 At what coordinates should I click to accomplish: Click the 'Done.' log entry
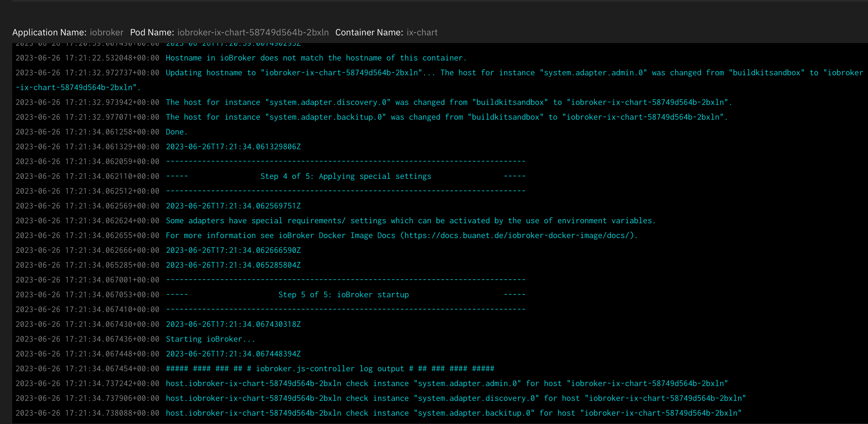coord(176,132)
